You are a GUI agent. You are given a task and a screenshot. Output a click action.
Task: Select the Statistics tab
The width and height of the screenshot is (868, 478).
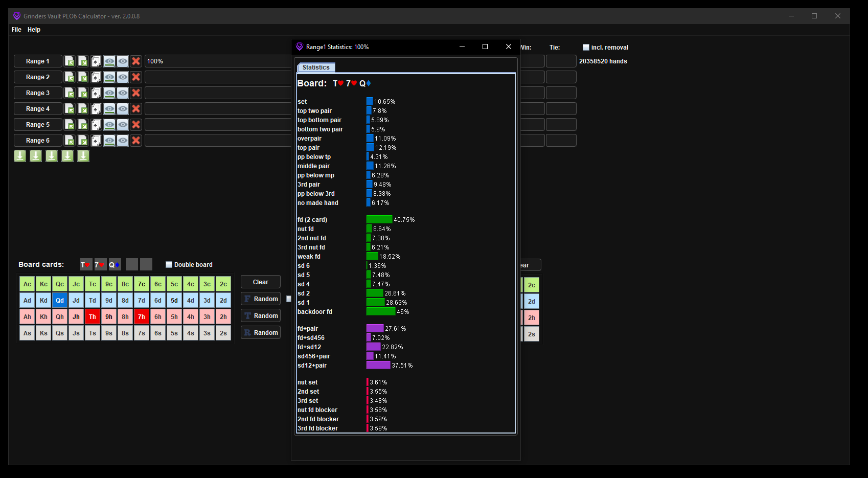tap(316, 67)
